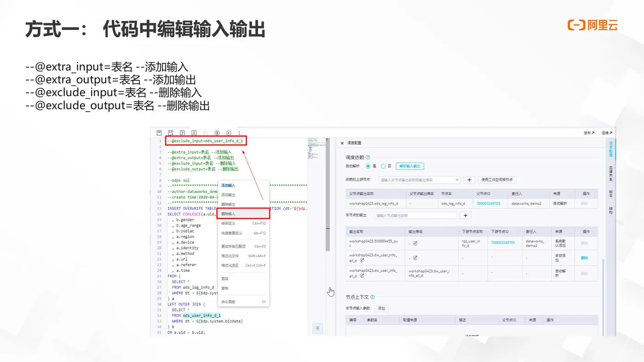The width and height of the screenshot is (644, 362).
Task: Click 发布 link at top right
Action: click(589, 133)
